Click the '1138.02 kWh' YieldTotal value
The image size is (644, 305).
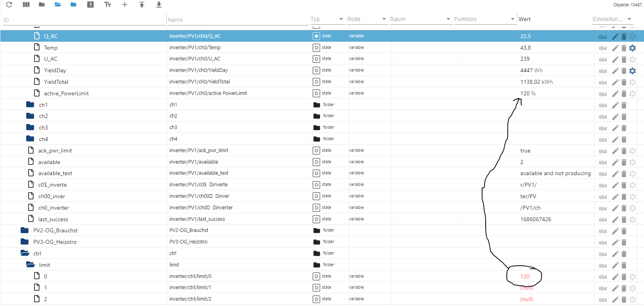536,82
